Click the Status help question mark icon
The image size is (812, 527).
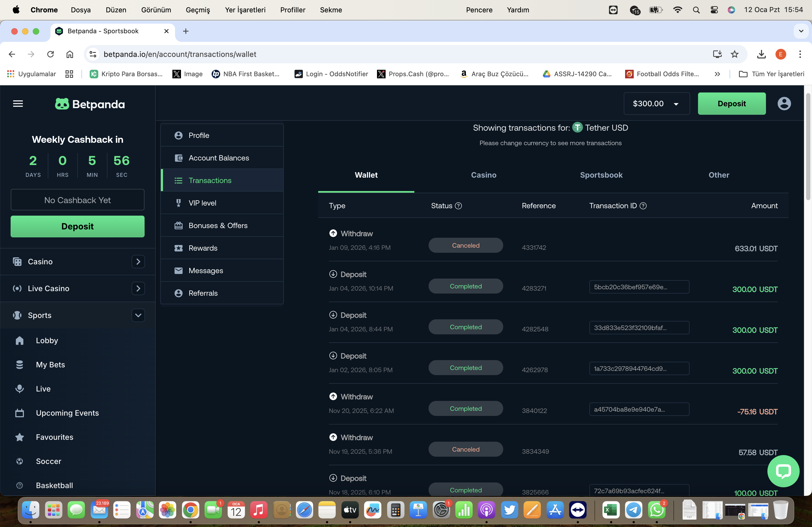[459, 206]
